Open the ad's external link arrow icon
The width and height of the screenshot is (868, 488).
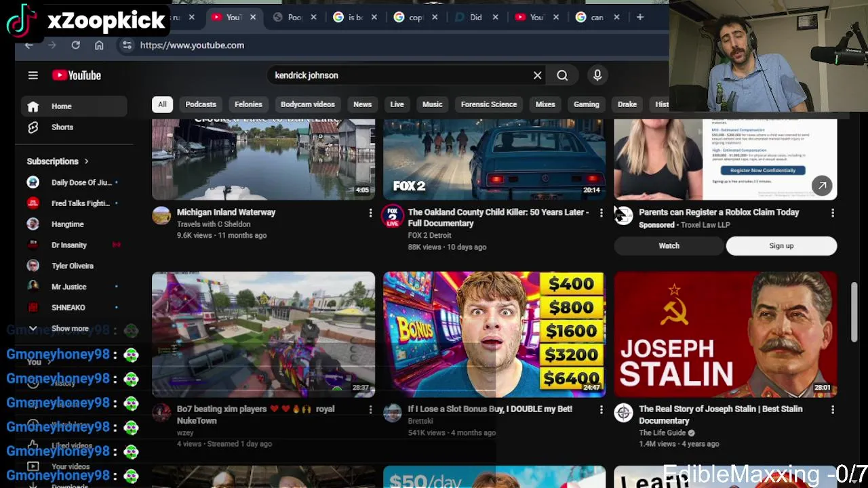[x=822, y=185]
